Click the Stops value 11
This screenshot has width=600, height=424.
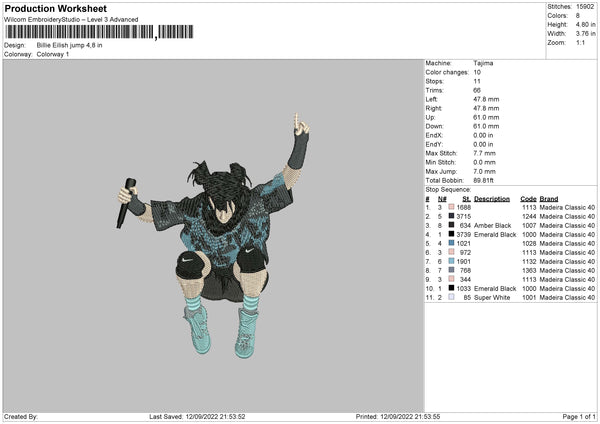(x=477, y=81)
